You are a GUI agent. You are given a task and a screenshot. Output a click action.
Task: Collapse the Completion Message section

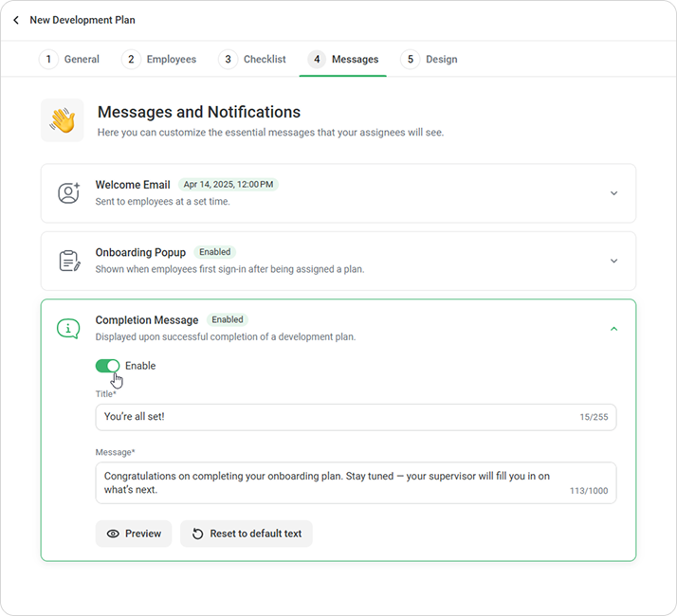pyautogui.click(x=613, y=329)
